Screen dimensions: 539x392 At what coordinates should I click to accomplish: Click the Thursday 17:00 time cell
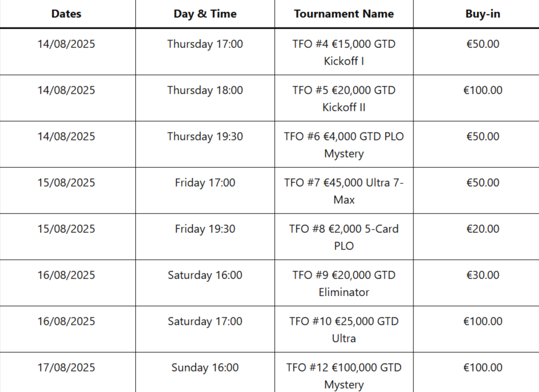[205, 44]
